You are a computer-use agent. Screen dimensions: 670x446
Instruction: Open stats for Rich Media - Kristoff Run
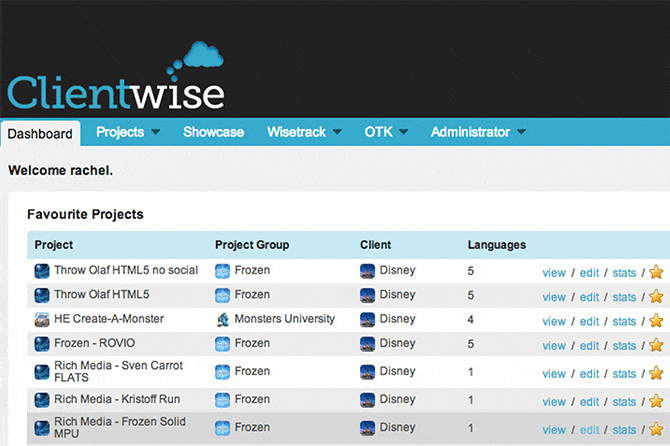624,402
